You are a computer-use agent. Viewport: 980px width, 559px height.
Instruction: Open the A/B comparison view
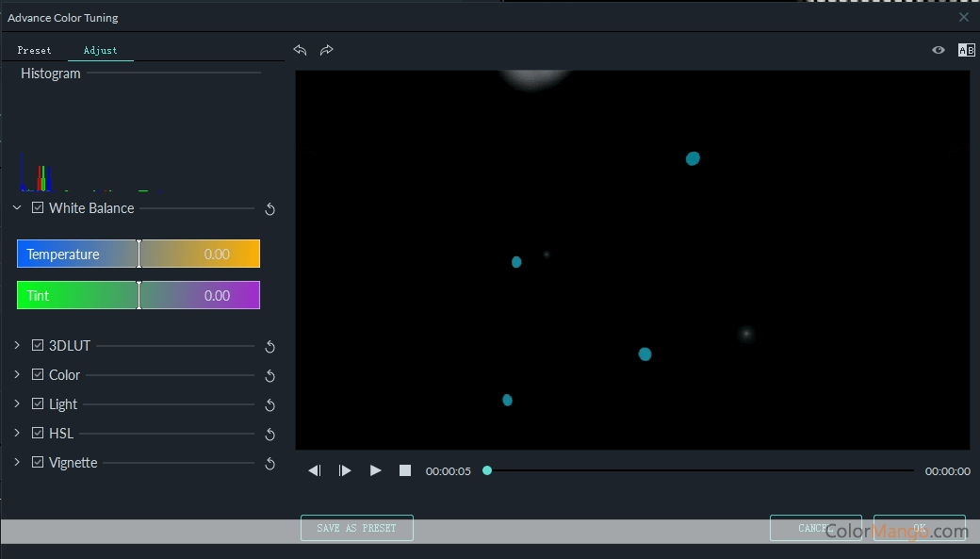coord(966,50)
